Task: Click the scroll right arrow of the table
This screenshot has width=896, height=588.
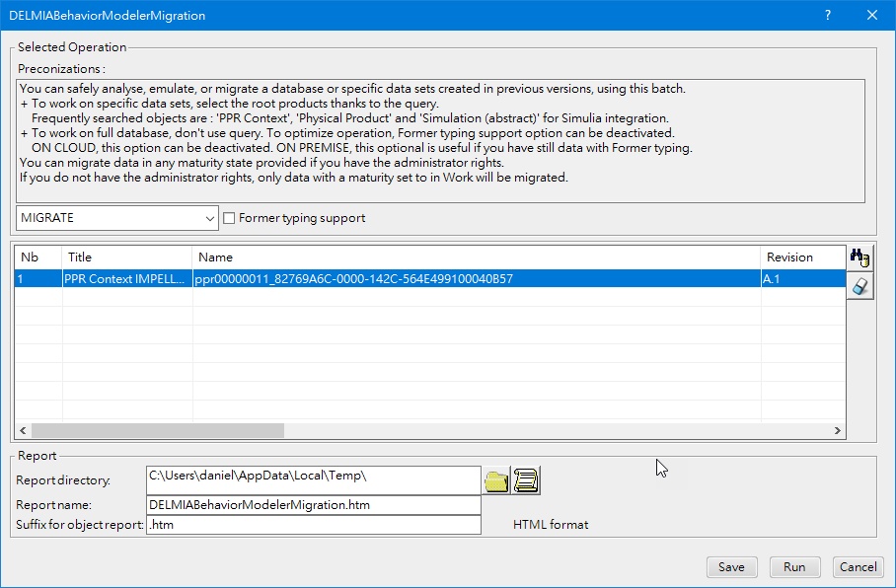Action: coord(838,431)
